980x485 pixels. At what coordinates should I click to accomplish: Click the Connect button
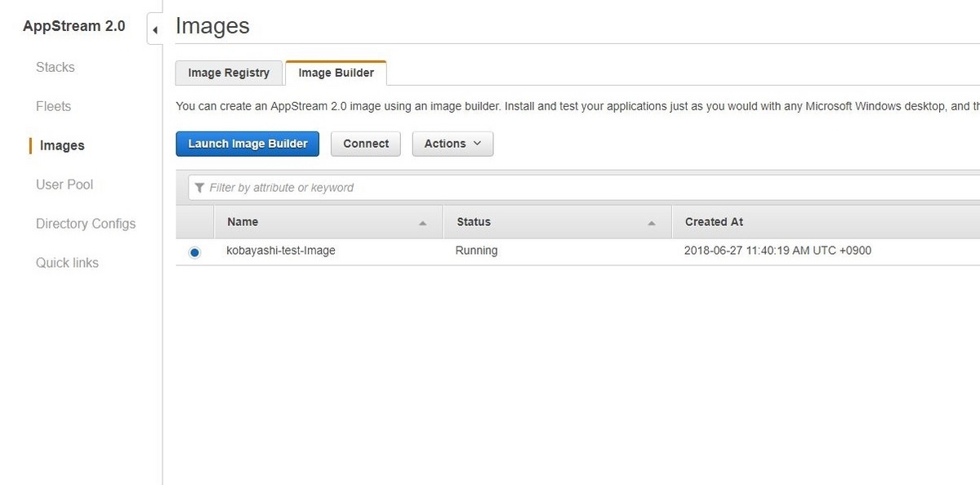coord(366,144)
